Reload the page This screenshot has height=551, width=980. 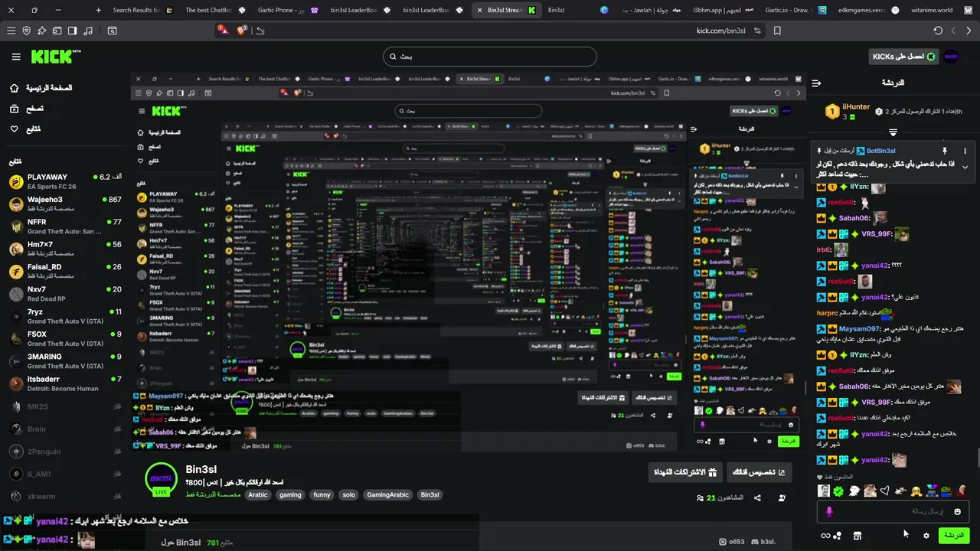[938, 31]
